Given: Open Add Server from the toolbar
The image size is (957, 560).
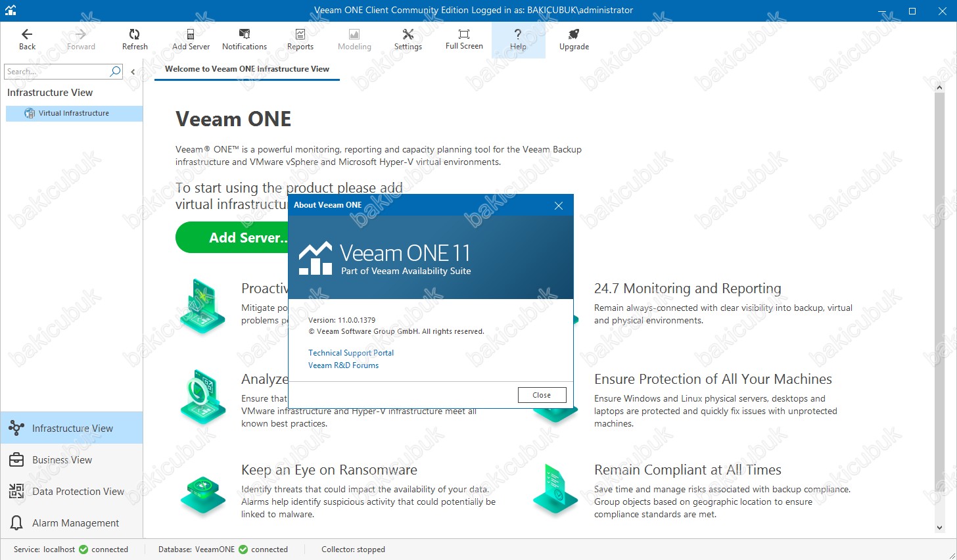Looking at the screenshot, I should coord(191,39).
